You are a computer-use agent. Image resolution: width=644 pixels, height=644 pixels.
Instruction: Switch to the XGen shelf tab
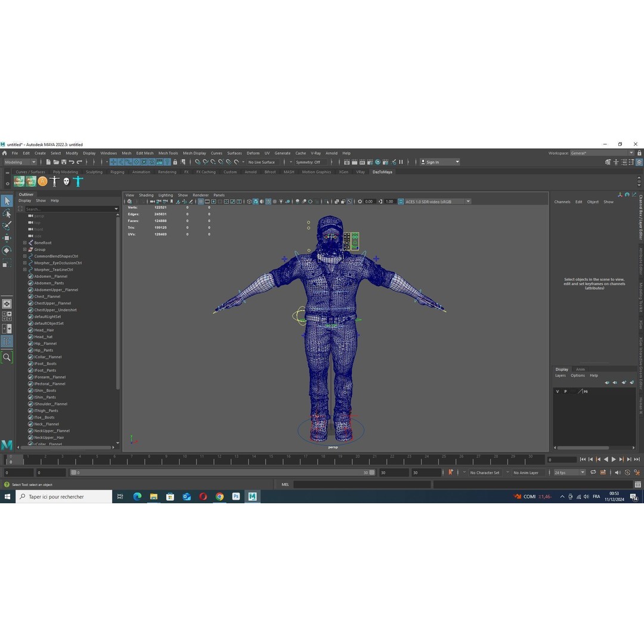(343, 172)
